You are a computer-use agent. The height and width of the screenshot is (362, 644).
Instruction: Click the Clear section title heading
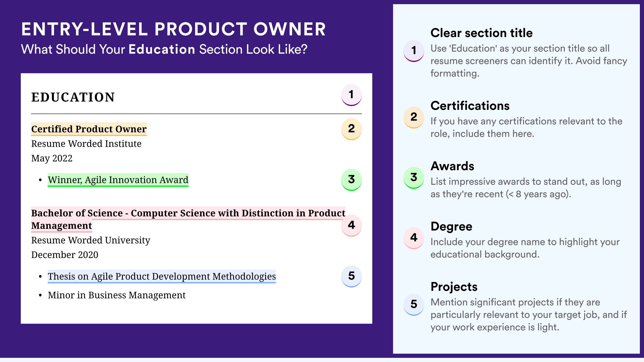[x=481, y=33]
